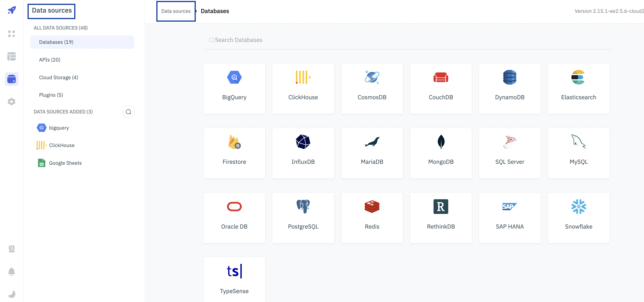The height and width of the screenshot is (302, 644).
Task: Click the Databases breadcrumb text
Action: [215, 11]
